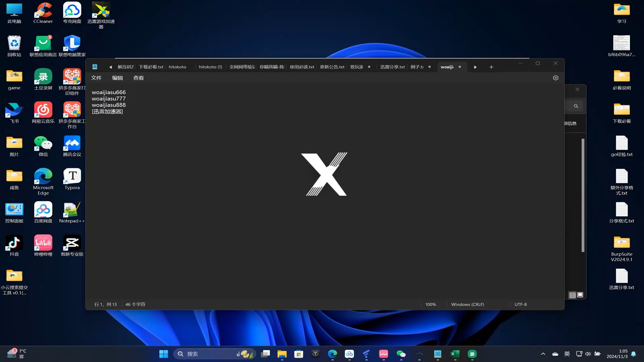Select large thumbnail view in background window
644x362 pixels.
click(x=580, y=295)
